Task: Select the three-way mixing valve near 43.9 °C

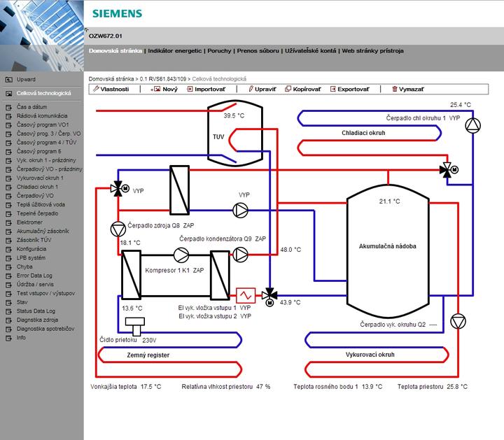Action: [x=269, y=294]
